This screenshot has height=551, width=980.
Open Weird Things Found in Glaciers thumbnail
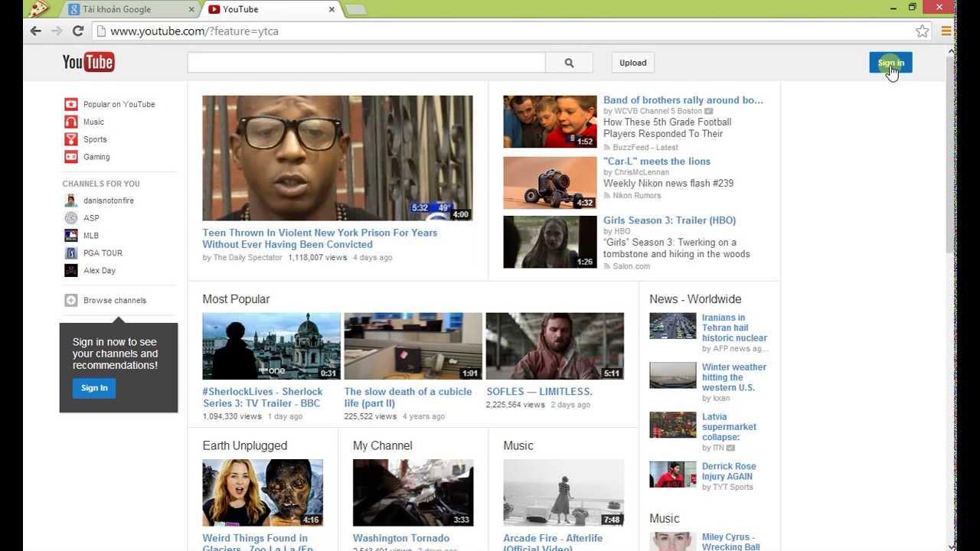point(263,493)
